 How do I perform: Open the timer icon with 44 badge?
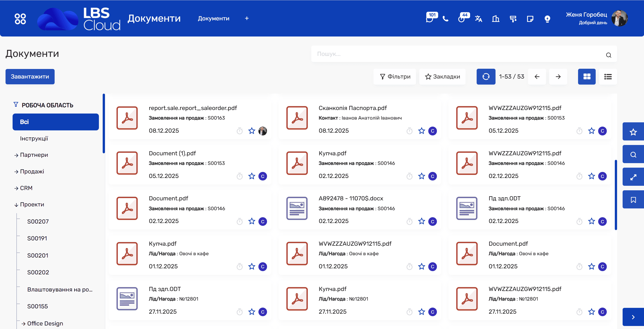coord(462,19)
